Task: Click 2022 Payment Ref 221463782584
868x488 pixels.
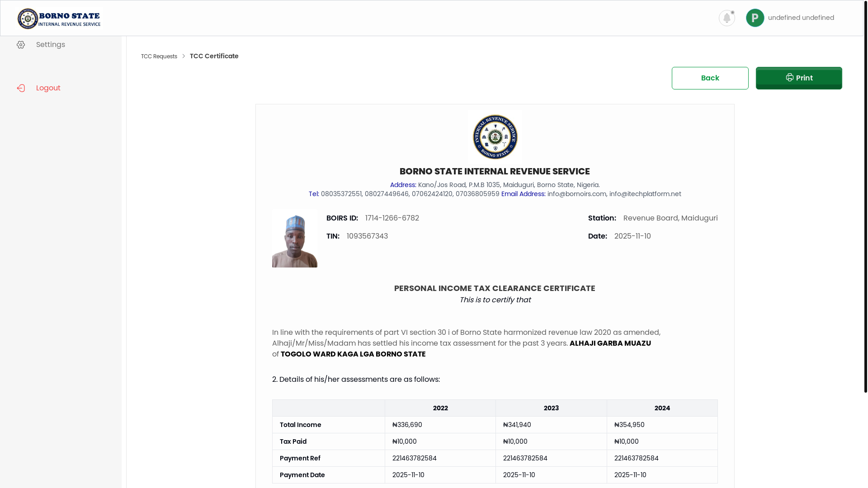Action: click(415, 458)
